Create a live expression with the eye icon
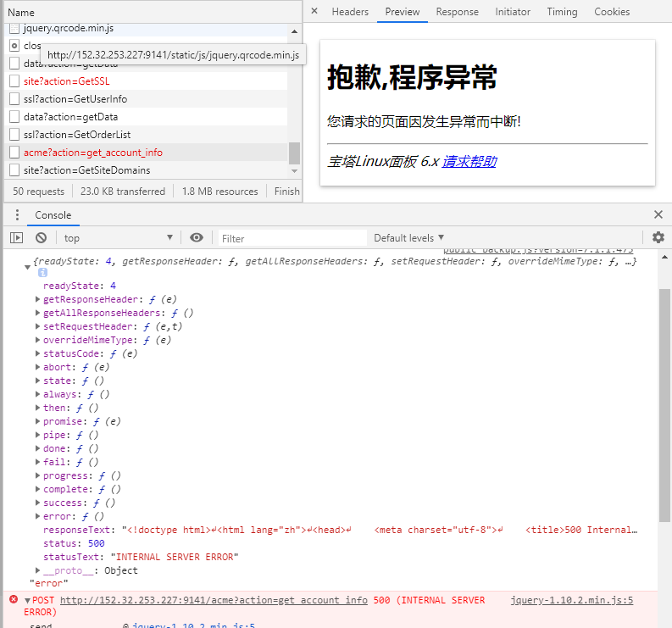Screen dimensions: 672x628 197,237
